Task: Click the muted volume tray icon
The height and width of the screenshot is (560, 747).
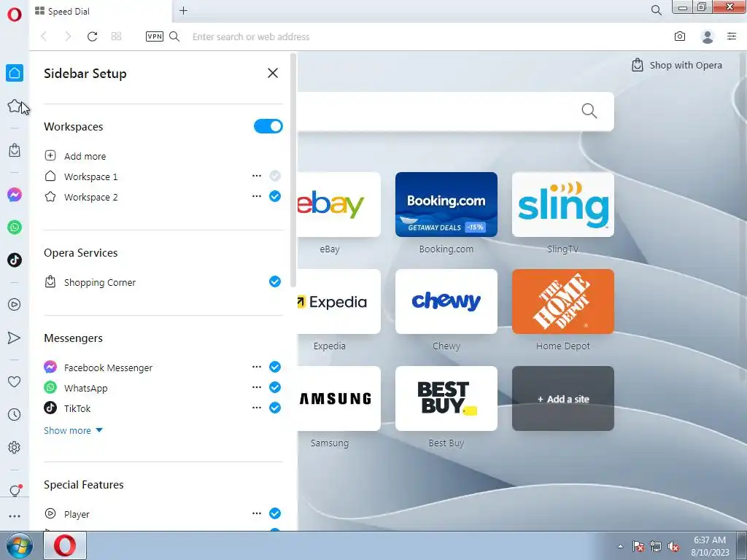Action: click(673, 547)
